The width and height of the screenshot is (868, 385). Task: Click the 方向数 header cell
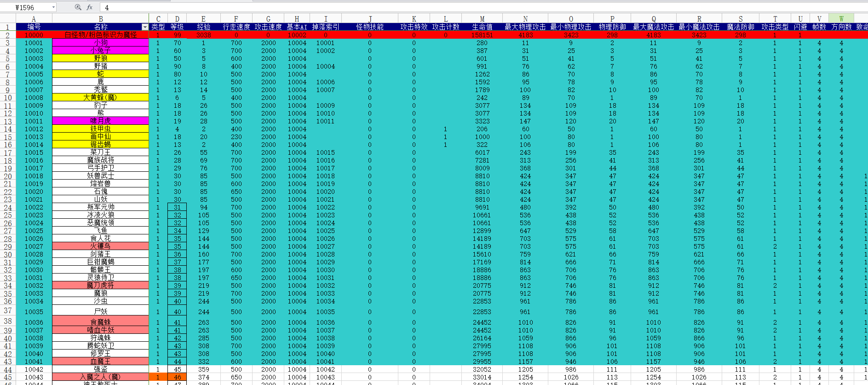click(841, 27)
